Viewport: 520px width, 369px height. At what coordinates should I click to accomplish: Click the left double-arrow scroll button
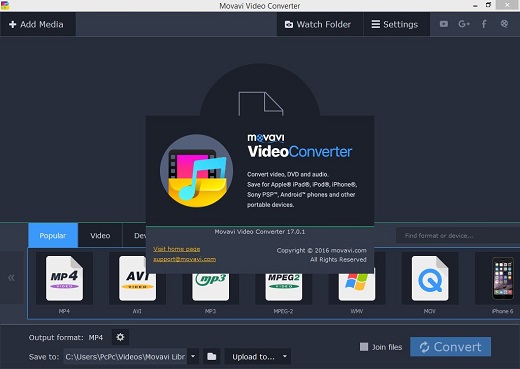point(11,278)
